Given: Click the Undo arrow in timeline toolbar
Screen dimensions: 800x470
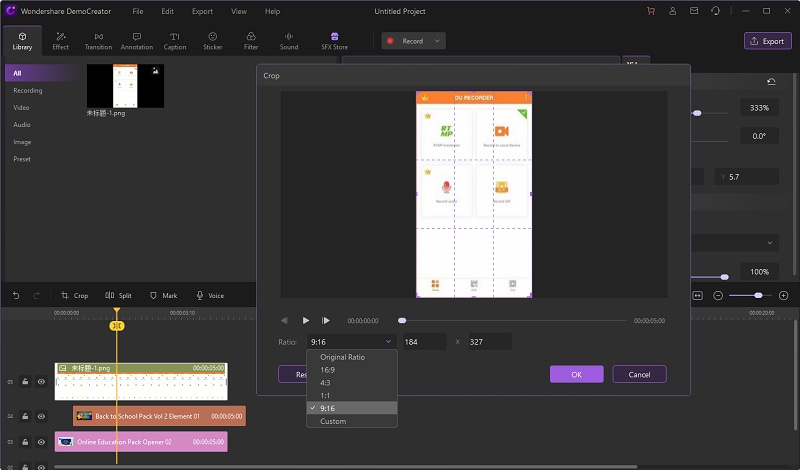Looking at the screenshot, I should pos(16,295).
